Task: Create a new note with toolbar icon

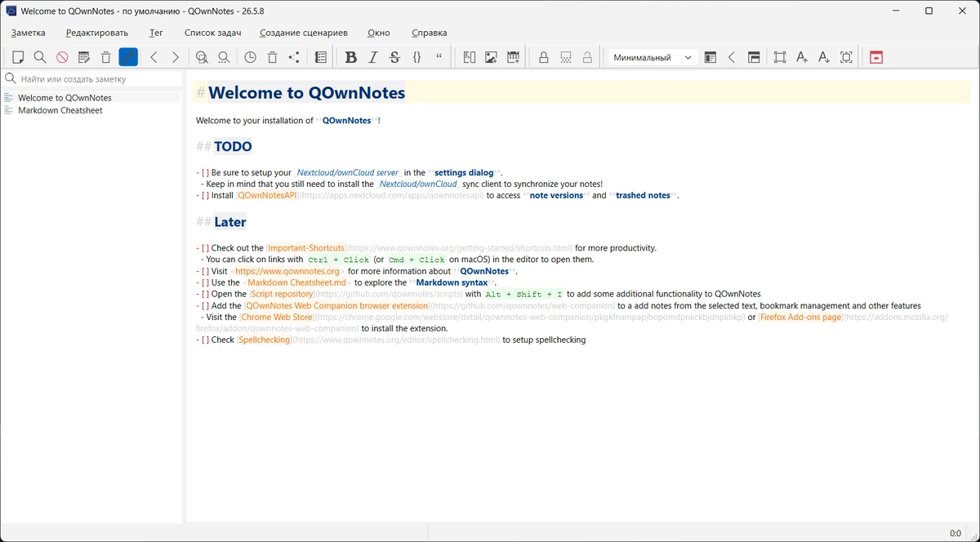Action: tap(18, 57)
